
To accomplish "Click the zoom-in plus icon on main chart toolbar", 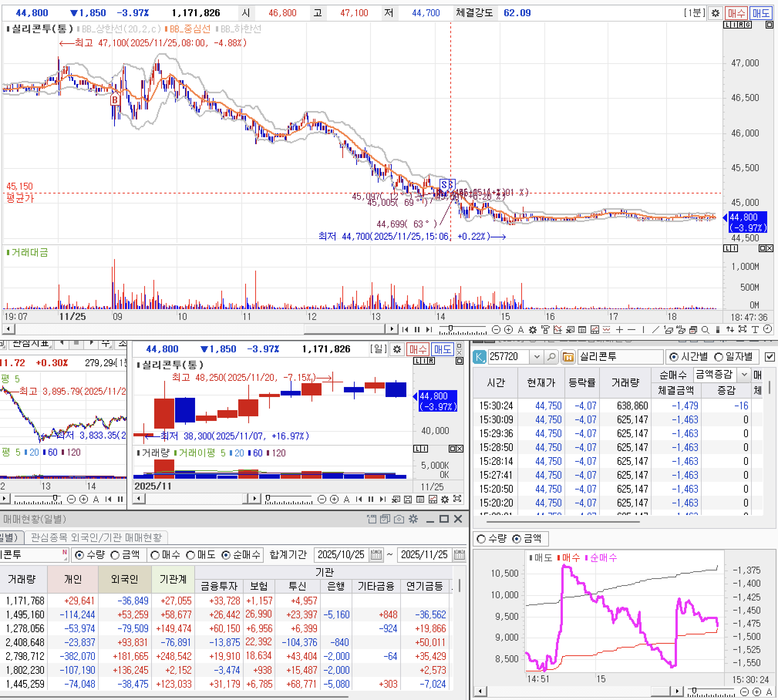I will (x=509, y=330).
